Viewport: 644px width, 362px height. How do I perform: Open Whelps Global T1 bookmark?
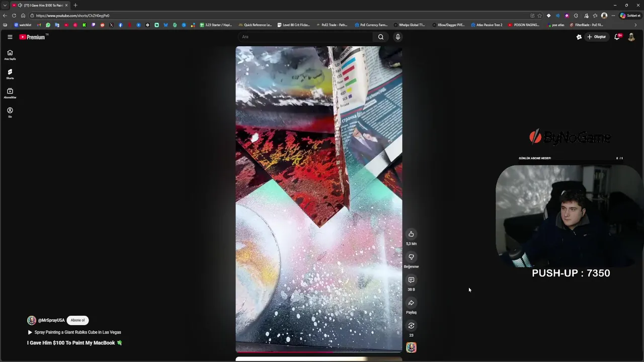pos(410,25)
